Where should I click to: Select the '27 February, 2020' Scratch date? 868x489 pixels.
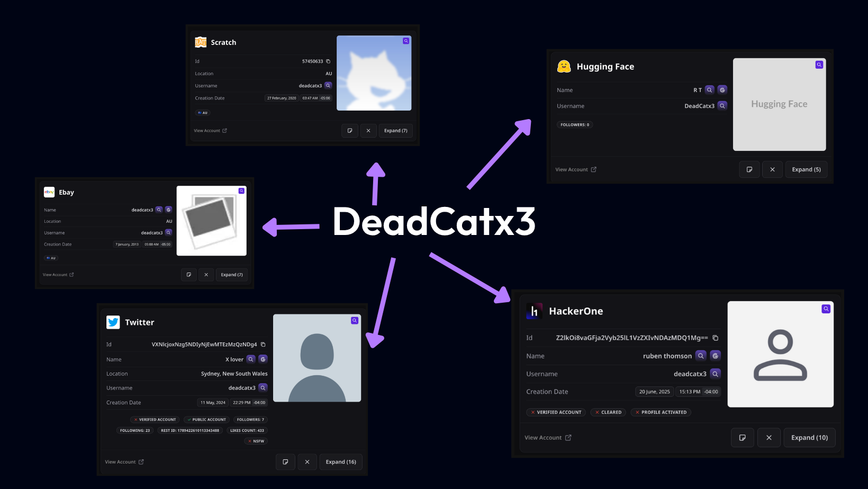click(282, 98)
